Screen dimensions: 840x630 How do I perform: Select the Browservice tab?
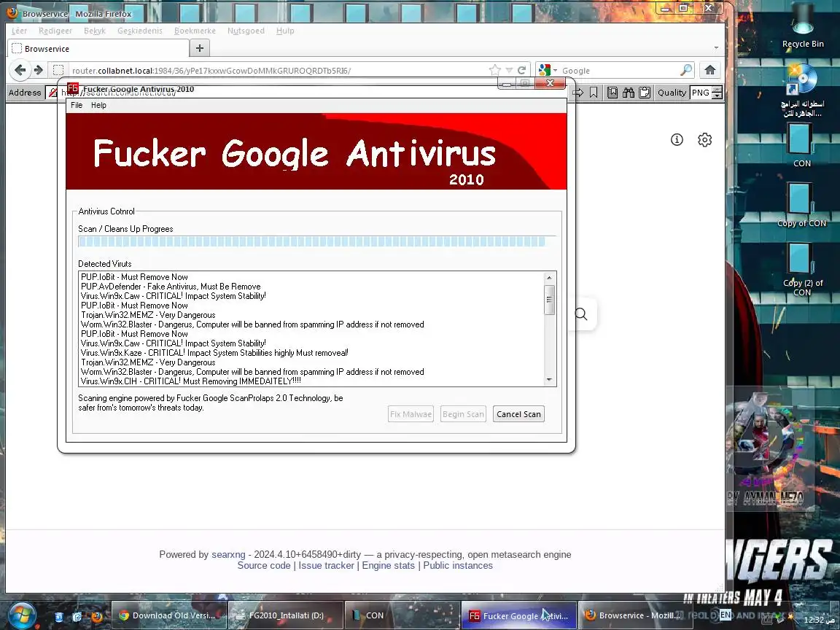point(98,48)
